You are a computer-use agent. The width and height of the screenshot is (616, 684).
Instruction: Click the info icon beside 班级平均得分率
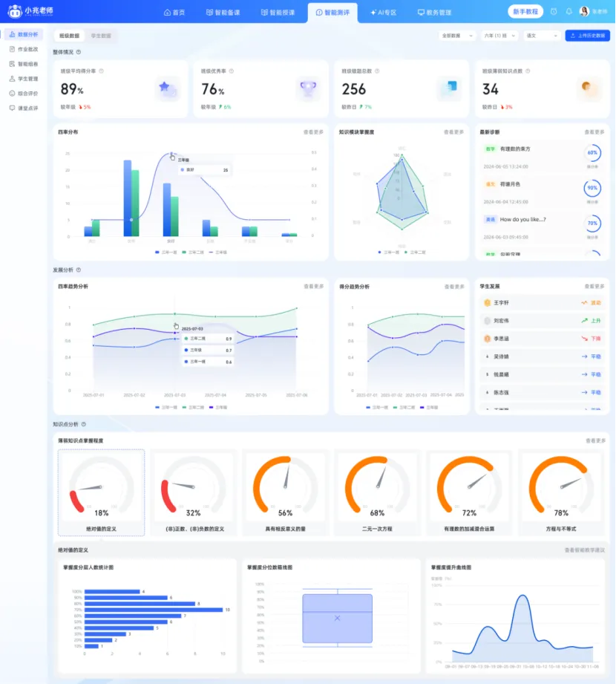click(101, 71)
